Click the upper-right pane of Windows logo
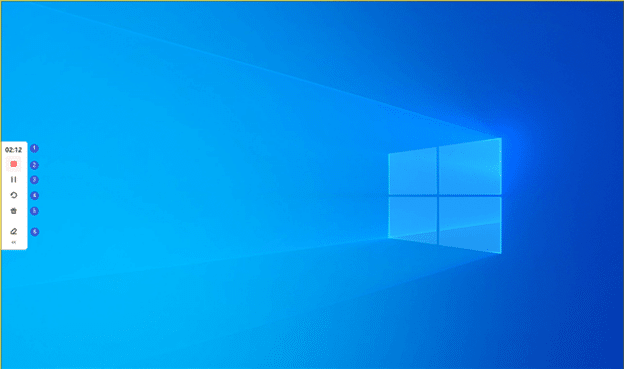The width and height of the screenshot is (624, 369). click(x=470, y=166)
